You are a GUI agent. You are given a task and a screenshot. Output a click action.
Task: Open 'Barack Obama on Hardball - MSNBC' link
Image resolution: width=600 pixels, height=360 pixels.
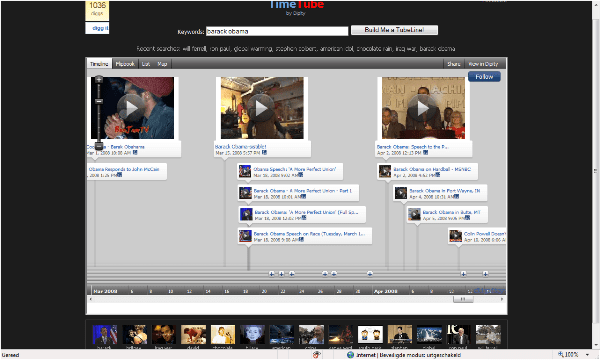[432, 169]
